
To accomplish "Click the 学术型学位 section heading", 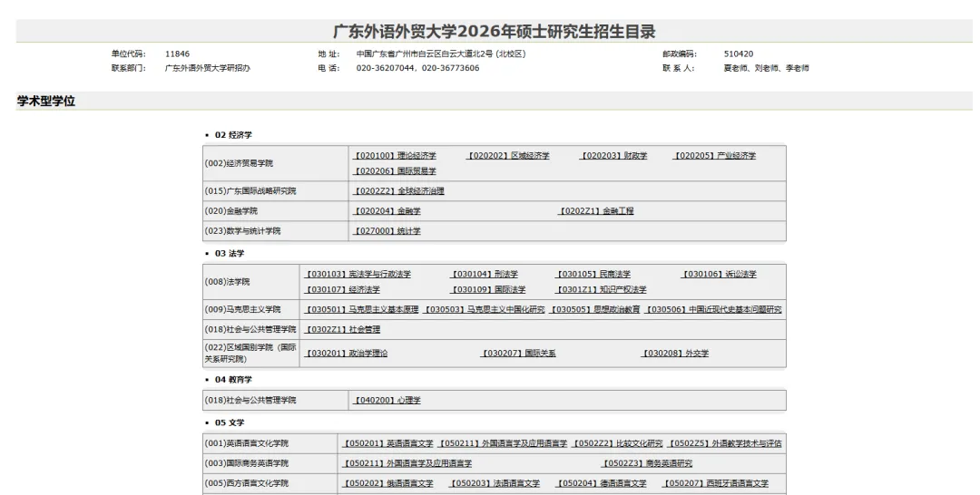I will 45,102.
